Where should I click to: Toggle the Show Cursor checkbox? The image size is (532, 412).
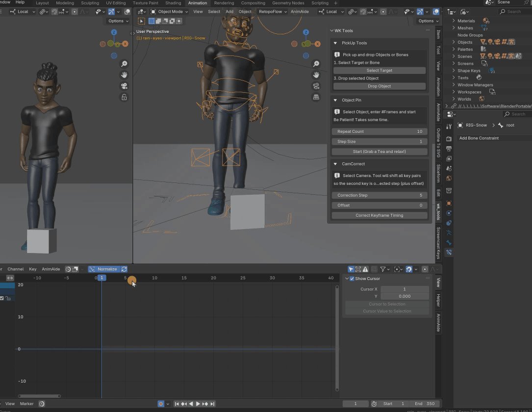click(x=352, y=278)
